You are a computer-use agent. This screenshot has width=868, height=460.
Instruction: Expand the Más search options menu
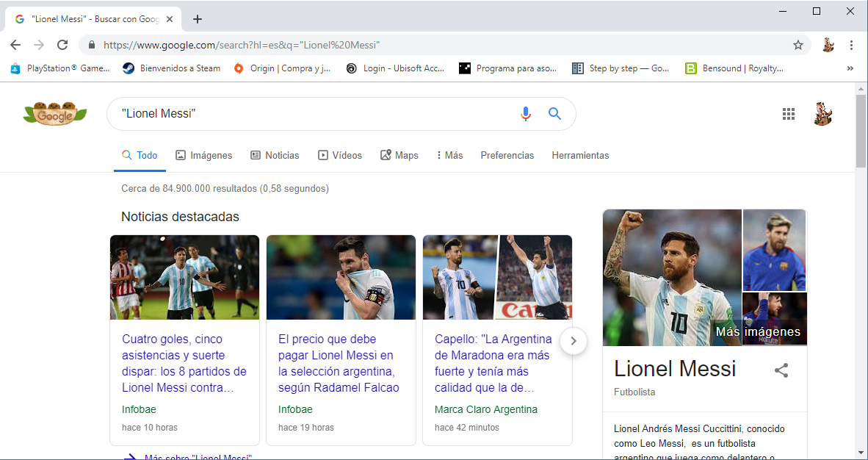pyautogui.click(x=449, y=155)
